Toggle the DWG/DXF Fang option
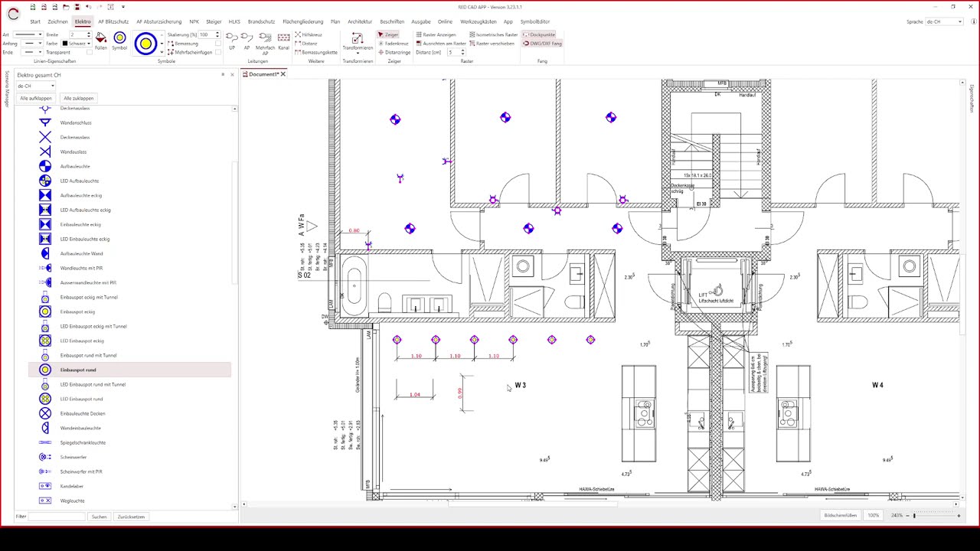980x551 pixels. click(542, 44)
